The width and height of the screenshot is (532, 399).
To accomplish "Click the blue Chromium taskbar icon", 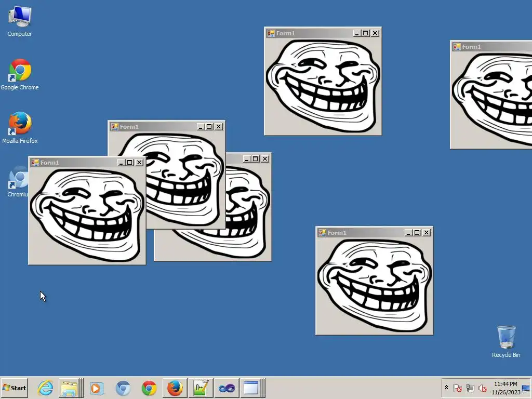I will click(x=123, y=388).
